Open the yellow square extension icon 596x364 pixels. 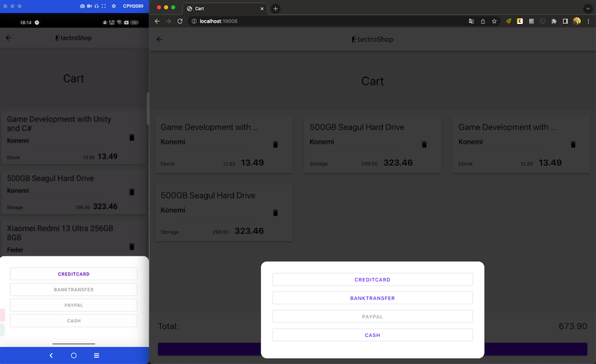pos(520,21)
